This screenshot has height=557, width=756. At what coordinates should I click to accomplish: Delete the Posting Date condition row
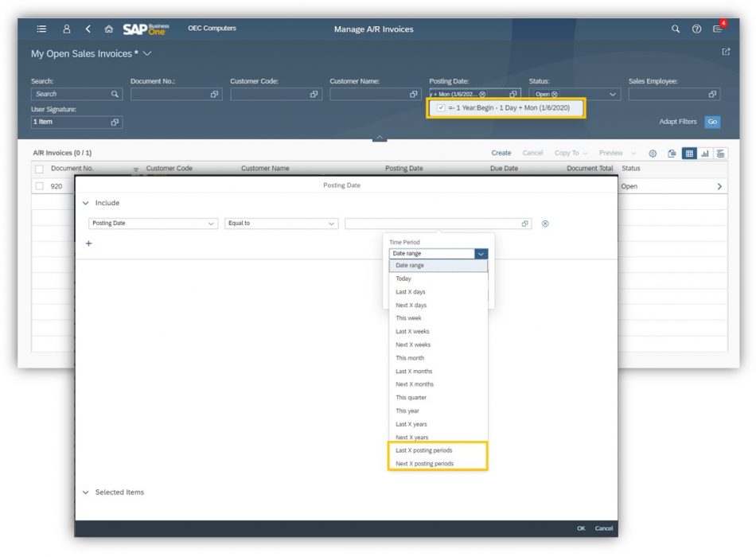pyautogui.click(x=545, y=224)
